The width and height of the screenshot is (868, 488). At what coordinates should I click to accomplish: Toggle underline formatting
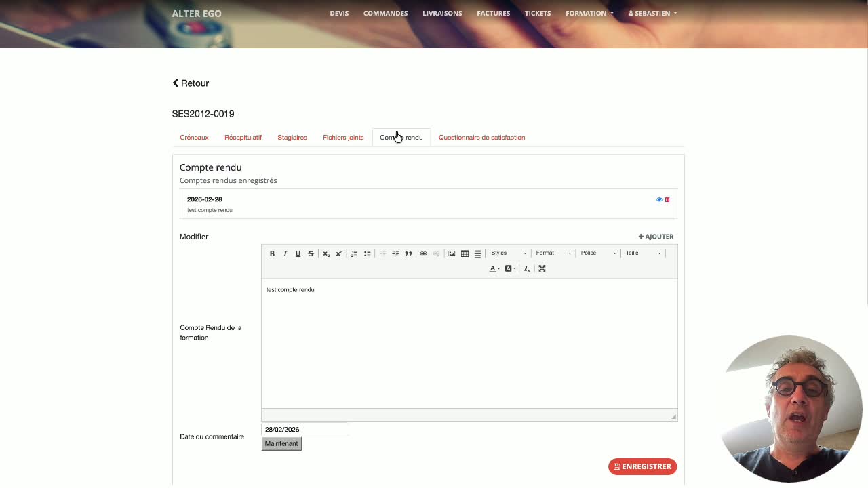click(x=298, y=253)
